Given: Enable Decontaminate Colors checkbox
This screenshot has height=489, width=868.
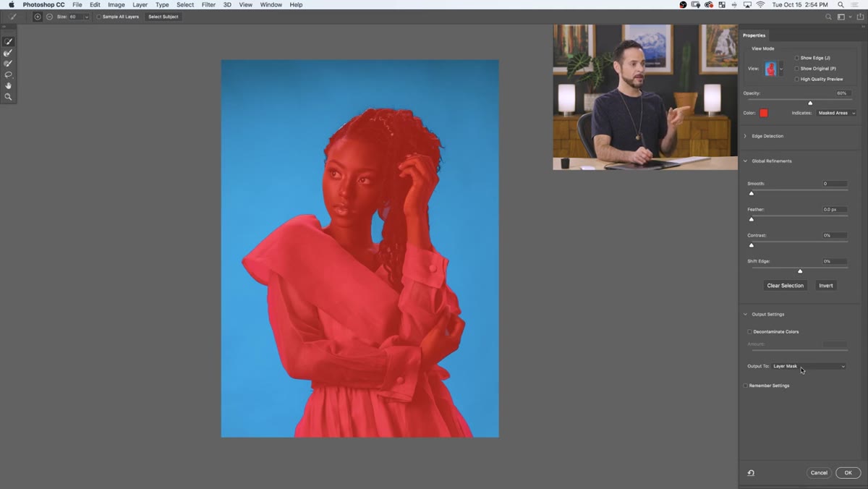Looking at the screenshot, I should point(749,331).
